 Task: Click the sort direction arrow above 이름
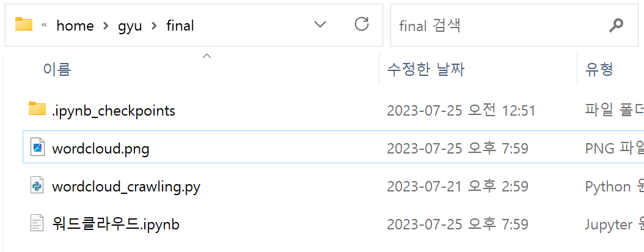pos(207,56)
